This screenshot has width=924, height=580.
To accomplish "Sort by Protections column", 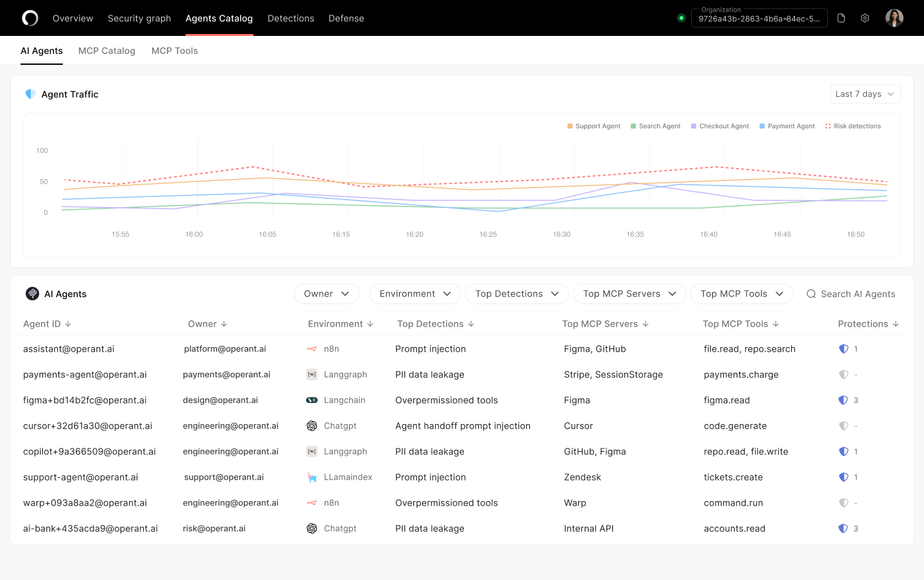I will 868,324.
